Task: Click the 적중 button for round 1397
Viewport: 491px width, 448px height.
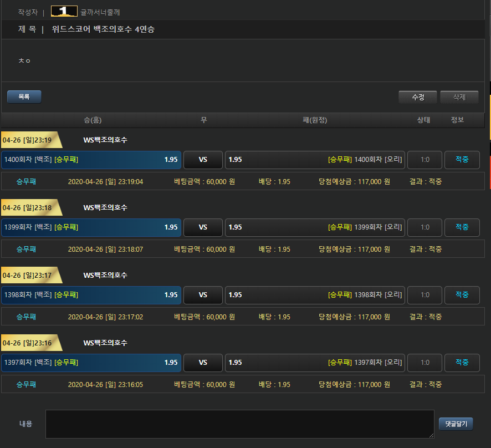Action: tap(462, 363)
